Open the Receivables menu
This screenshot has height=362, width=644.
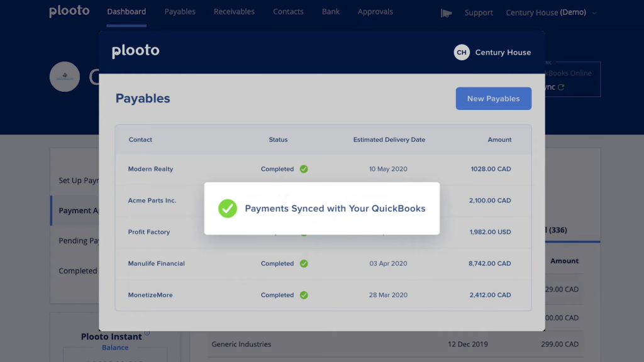(x=234, y=11)
